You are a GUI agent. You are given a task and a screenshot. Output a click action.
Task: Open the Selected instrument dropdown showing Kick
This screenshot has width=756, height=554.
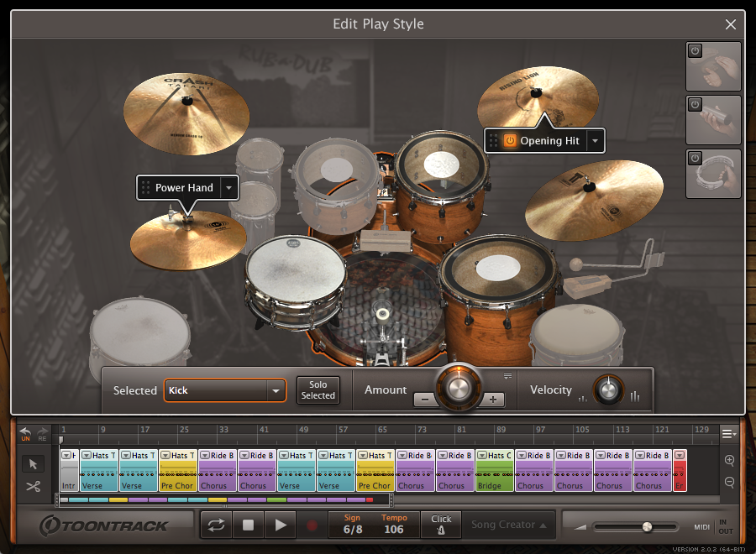pyautogui.click(x=224, y=390)
